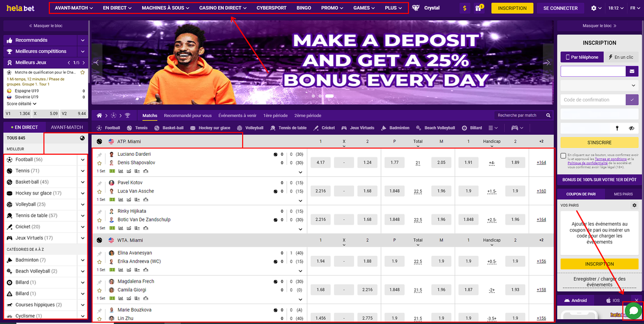644x324 pixels.
Task: Select En un clic registration method
Action: (x=620, y=57)
